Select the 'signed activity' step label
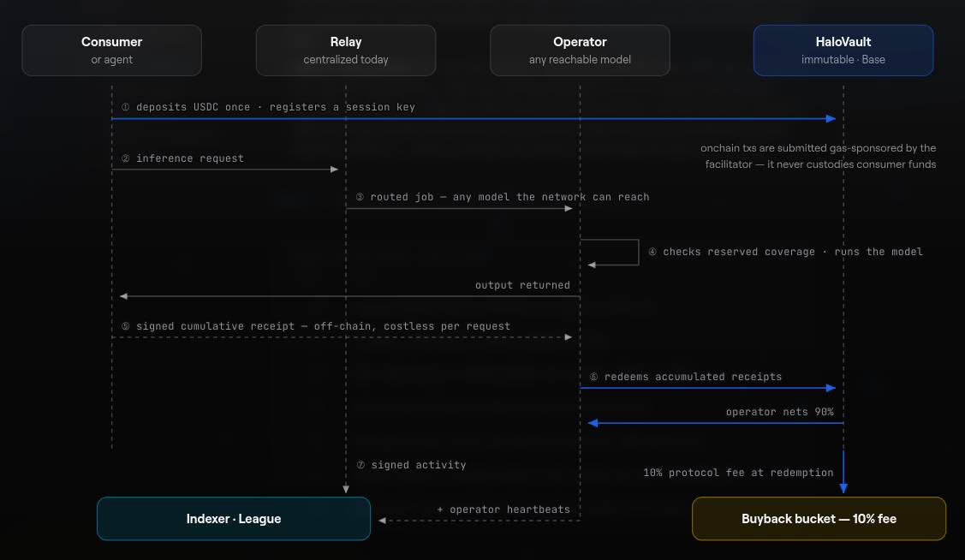The width and height of the screenshot is (965, 560). click(x=411, y=465)
